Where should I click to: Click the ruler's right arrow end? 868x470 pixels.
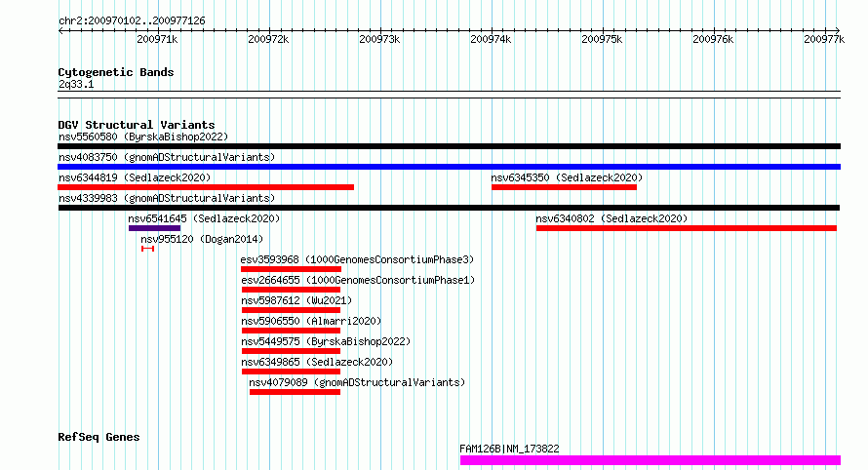click(x=838, y=30)
